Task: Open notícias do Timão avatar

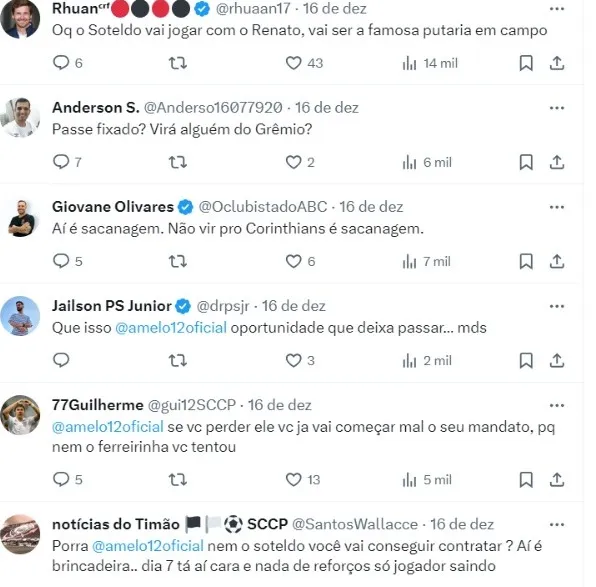Action: [20, 534]
